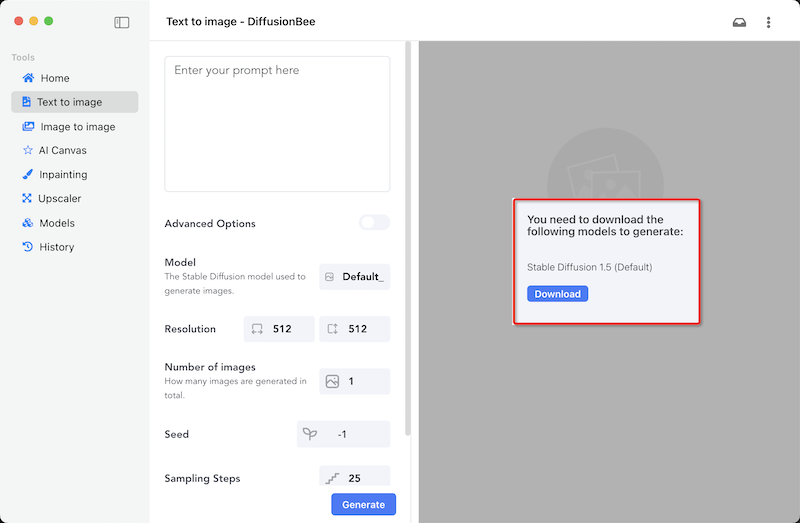Click into the prompt text area
The height and width of the screenshot is (523, 800).
click(277, 124)
